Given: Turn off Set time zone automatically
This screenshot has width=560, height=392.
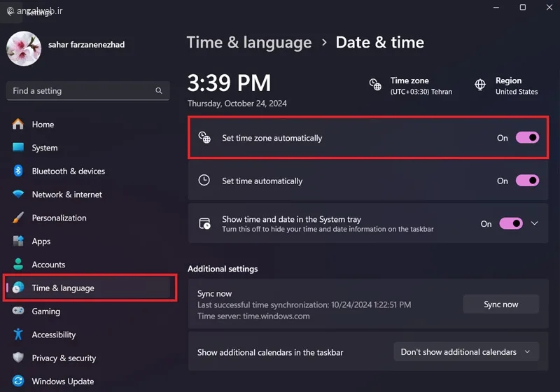Looking at the screenshot, I should (x=527, y=138).
